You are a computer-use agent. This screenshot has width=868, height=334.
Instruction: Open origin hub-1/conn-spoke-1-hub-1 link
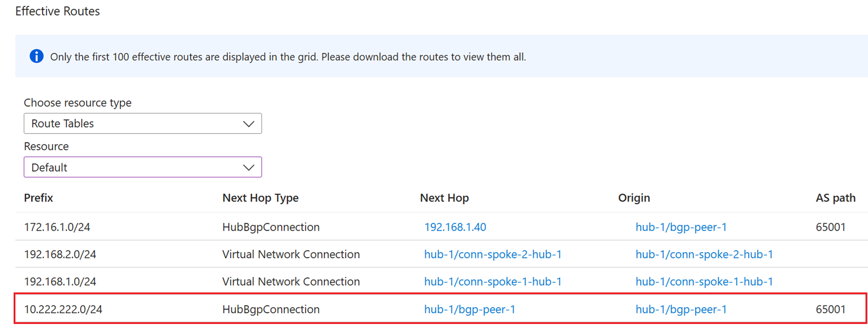point(704,282)
